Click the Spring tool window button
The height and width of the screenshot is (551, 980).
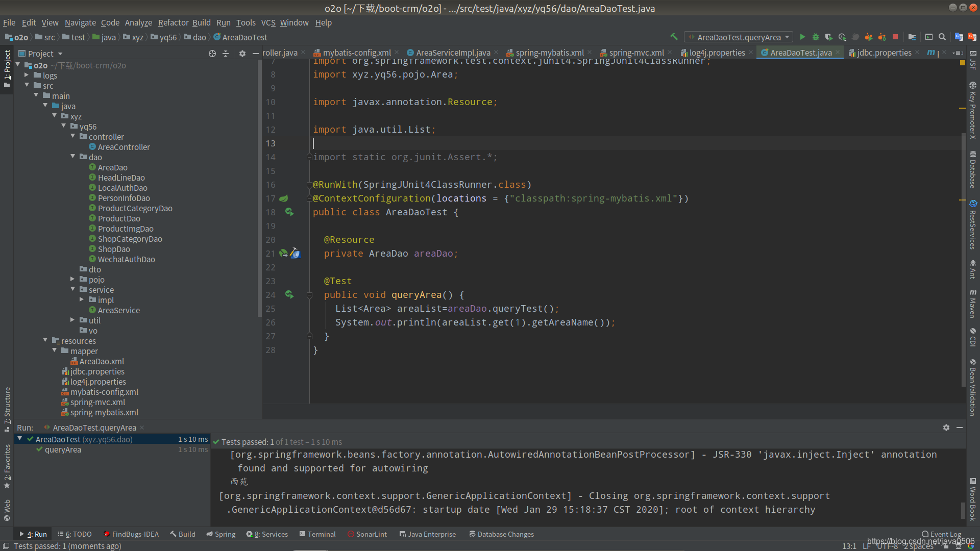(x=221, y=534)
